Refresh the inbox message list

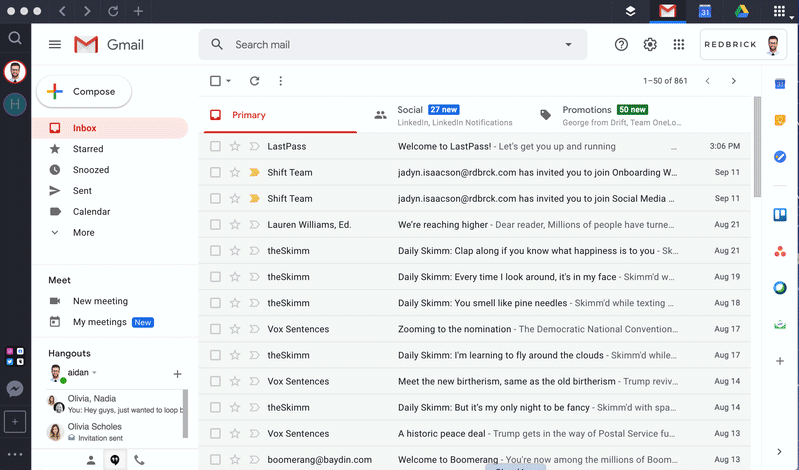click(254, 81)
